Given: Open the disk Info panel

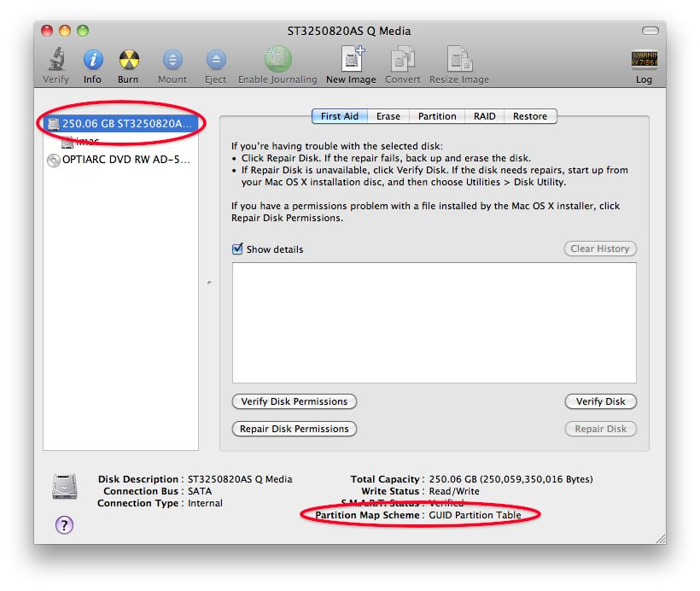Looking at the screenshot, I should (x=93, y=60).
